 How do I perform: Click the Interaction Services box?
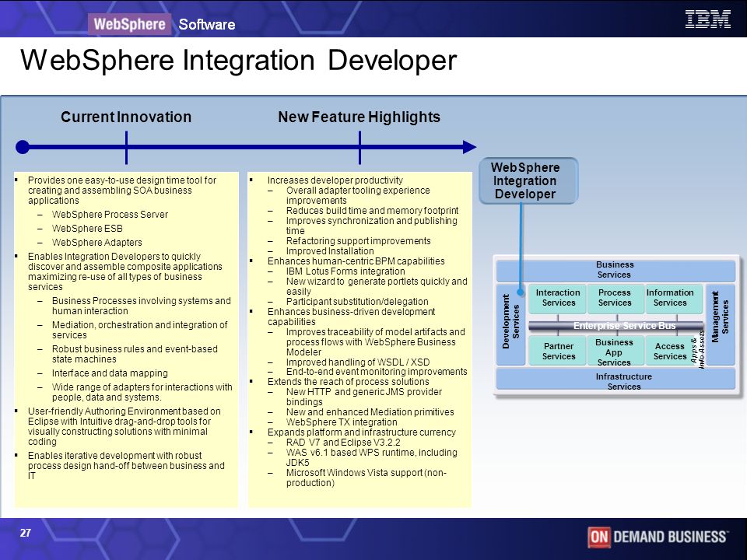(557, 298)
